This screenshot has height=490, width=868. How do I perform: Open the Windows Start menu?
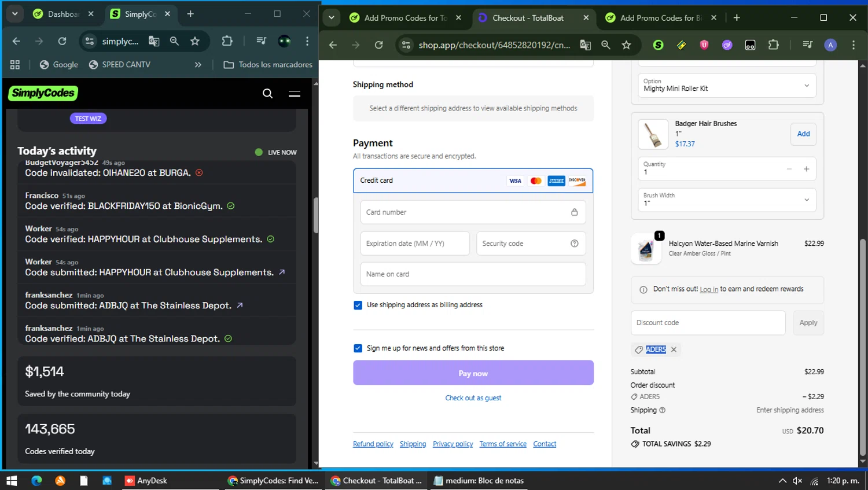click(12, 481)
